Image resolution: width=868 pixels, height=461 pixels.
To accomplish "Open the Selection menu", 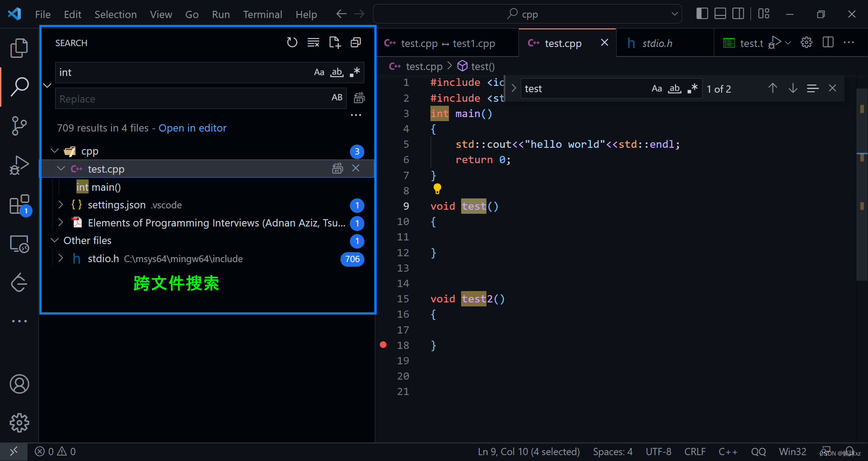I will pyautogui.click(x=115, y=14).
